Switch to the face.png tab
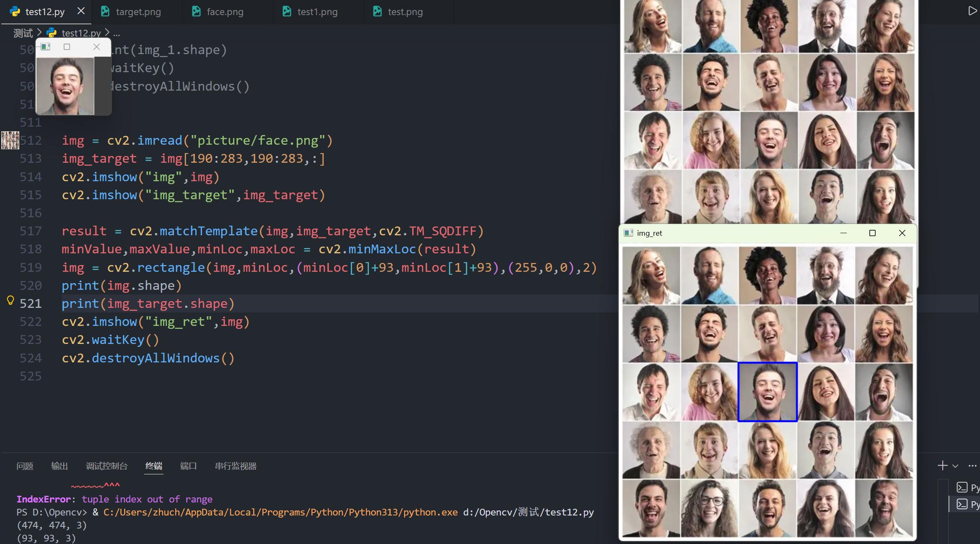Image resolution: width=980 pixels, height=544 pixels. (x=225, y=12)
